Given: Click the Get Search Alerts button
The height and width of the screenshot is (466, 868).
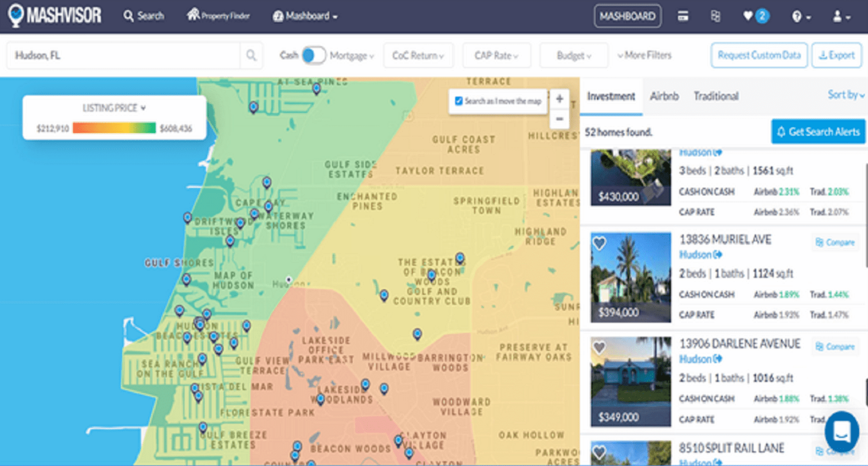Looking at the screenshot, I should [818, 132].
